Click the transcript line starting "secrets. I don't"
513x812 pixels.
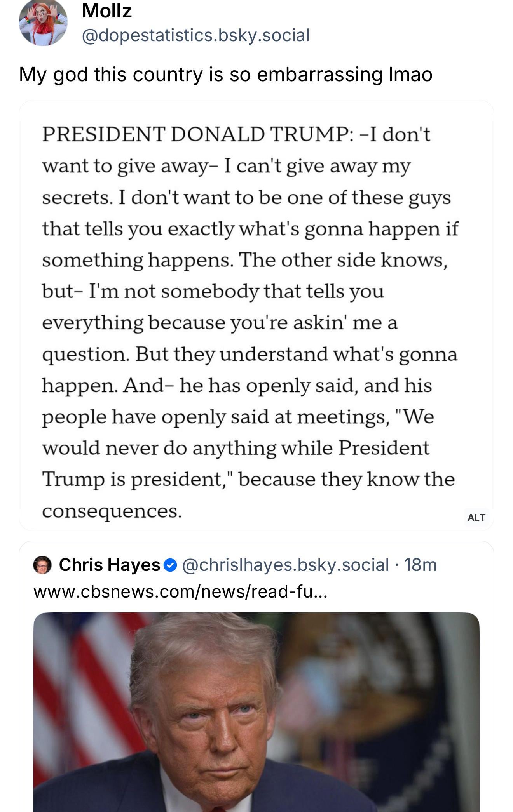pos(246,198)
